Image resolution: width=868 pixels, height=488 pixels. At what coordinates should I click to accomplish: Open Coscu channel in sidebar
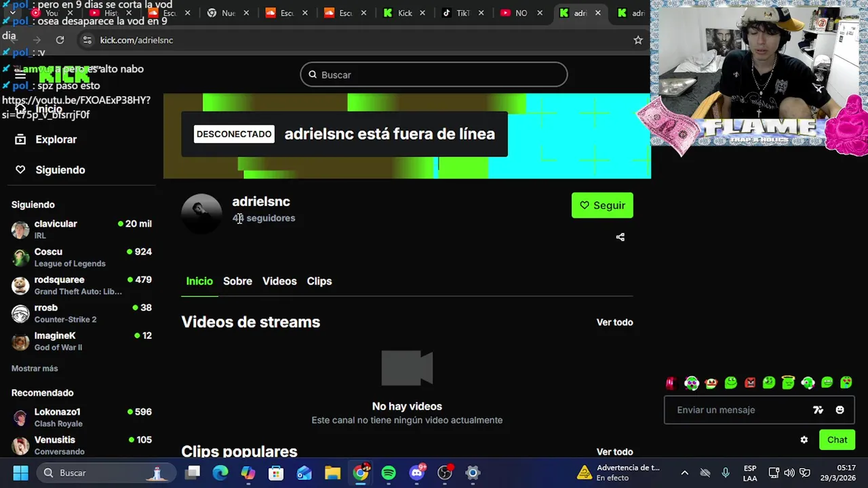[81, 257]
